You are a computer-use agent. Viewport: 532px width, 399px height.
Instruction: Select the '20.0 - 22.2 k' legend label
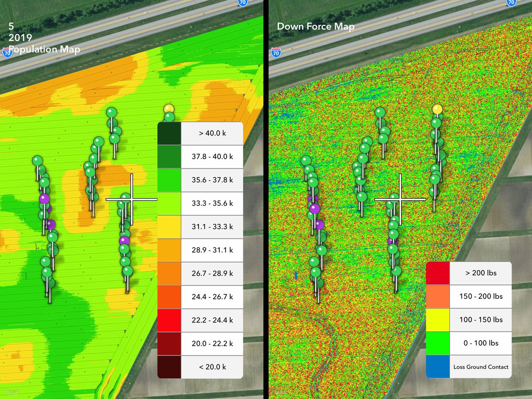coord(212,344)
